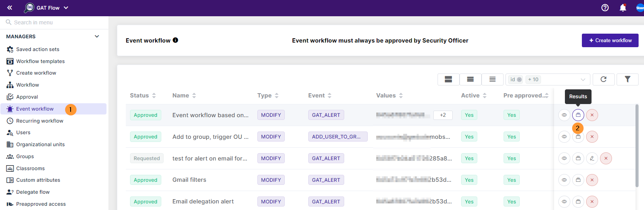The width and height of the screenshot is (644, 210).
Task: Open Workflow in sidebar
Action: 27,85
